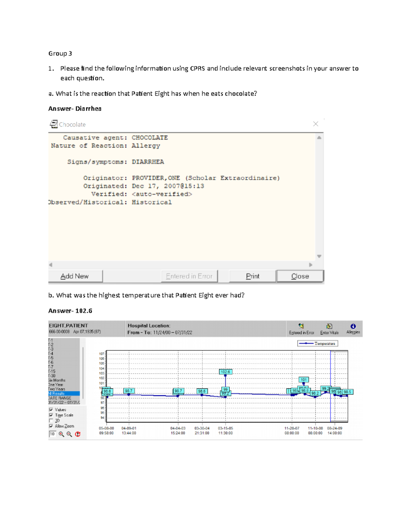This screenshot has width=411, height=532.
Task: Select the All Results list item
Action: [58, 394]
